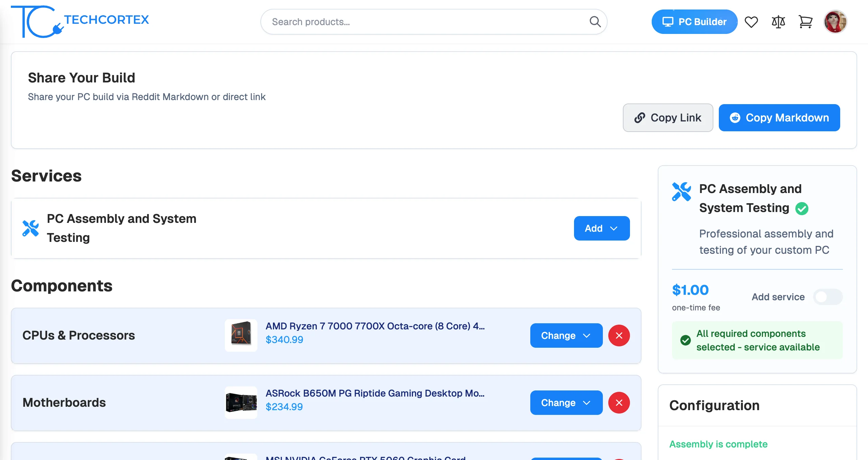Remove the AMD Ryzen CPU with red X
This screenshot has width=868, height=460.
(x=619, y=336)
